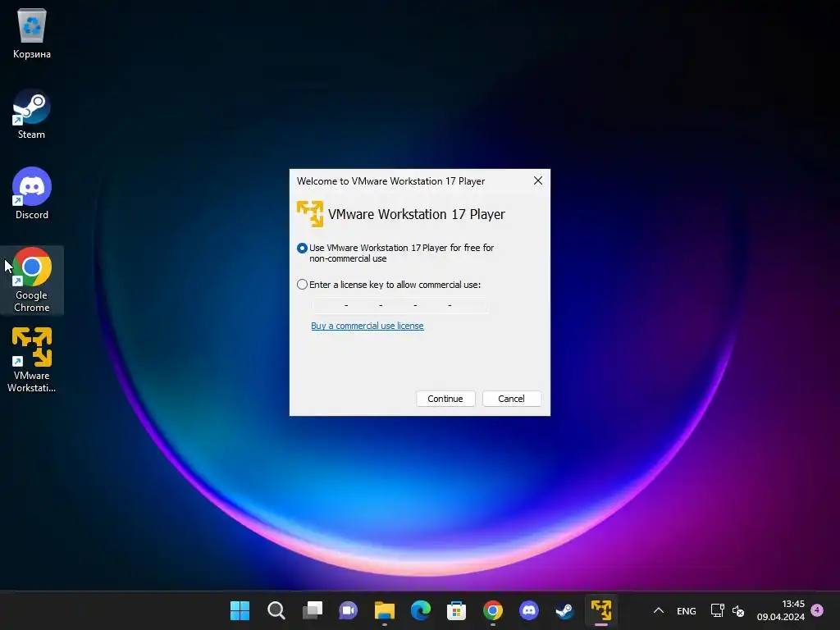The width and height of the screenshot is (840, 630).
Task: Open Discord from the taskbar
Action: pos(529,610)
